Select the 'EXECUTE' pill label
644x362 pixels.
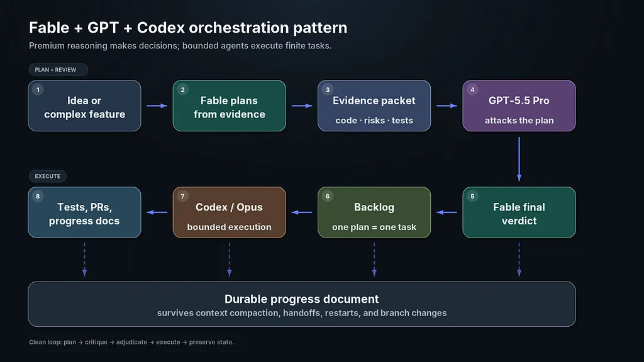click(48, 176)
